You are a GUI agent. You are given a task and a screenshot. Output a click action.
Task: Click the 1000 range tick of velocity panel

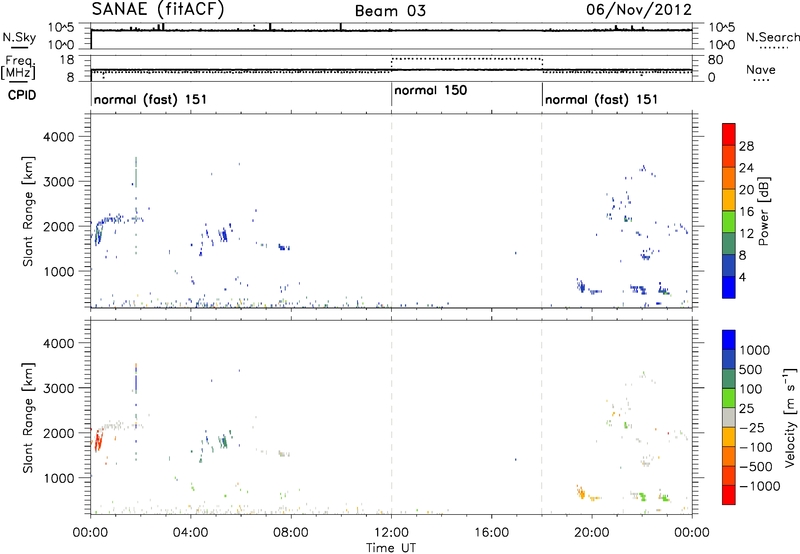(x=59, y=478)
